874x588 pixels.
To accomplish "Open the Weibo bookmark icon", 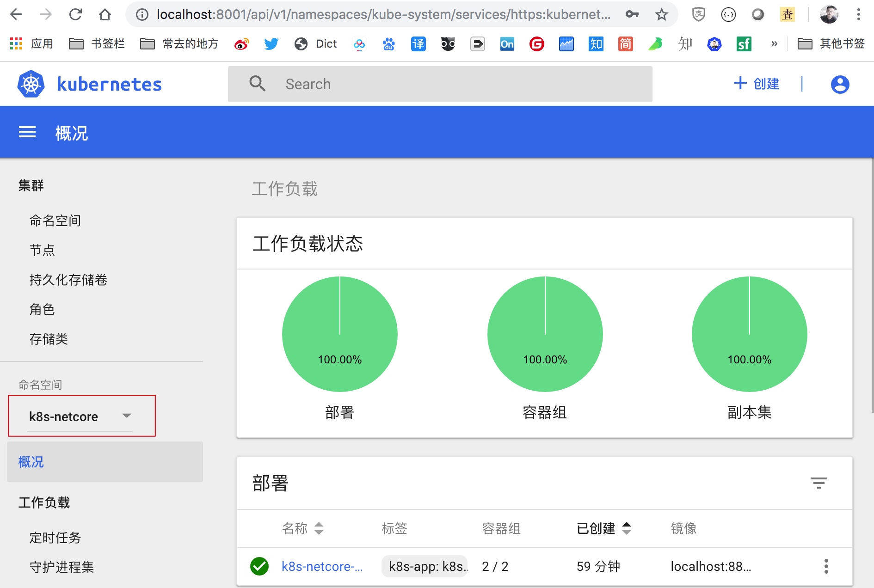I will 241,44.
